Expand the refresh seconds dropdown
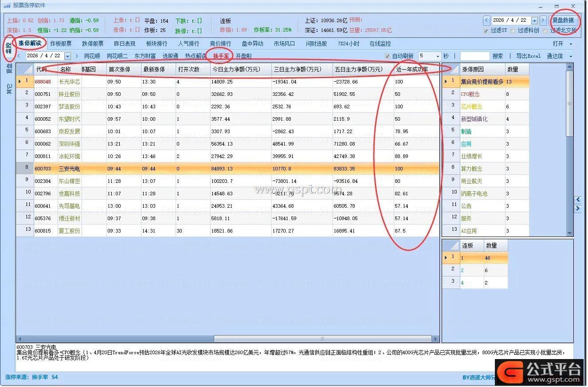 point(437,56)
